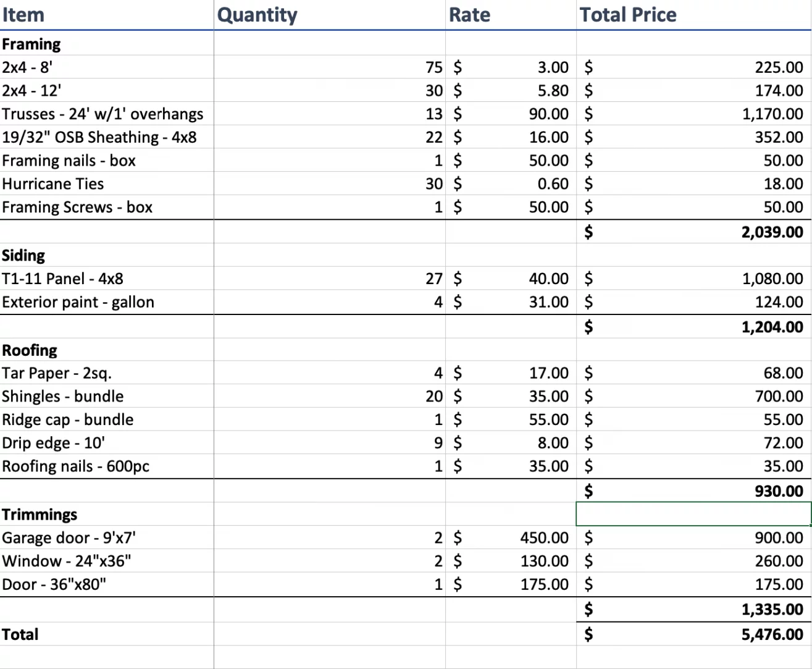Select the 90.00 rate cell
Viewport: 812px width, 669px height.
pyautogui.click(x=511, y=114)
